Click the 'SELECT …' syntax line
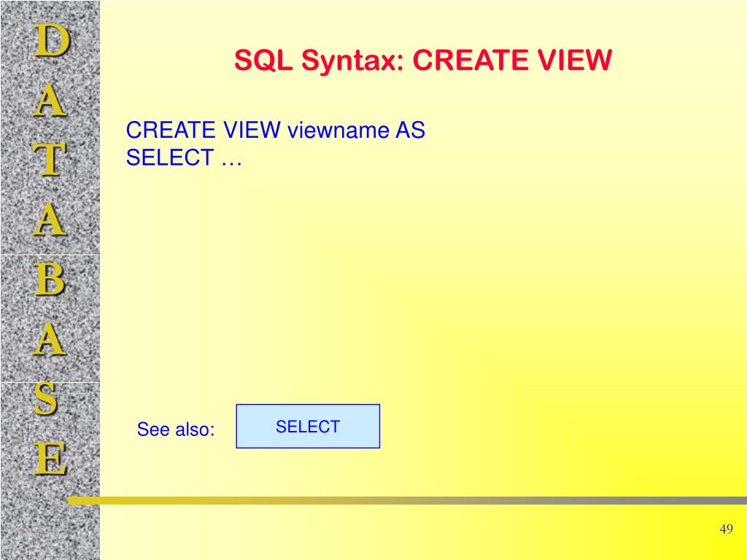The image size is (747, 560). pos(184,157)
